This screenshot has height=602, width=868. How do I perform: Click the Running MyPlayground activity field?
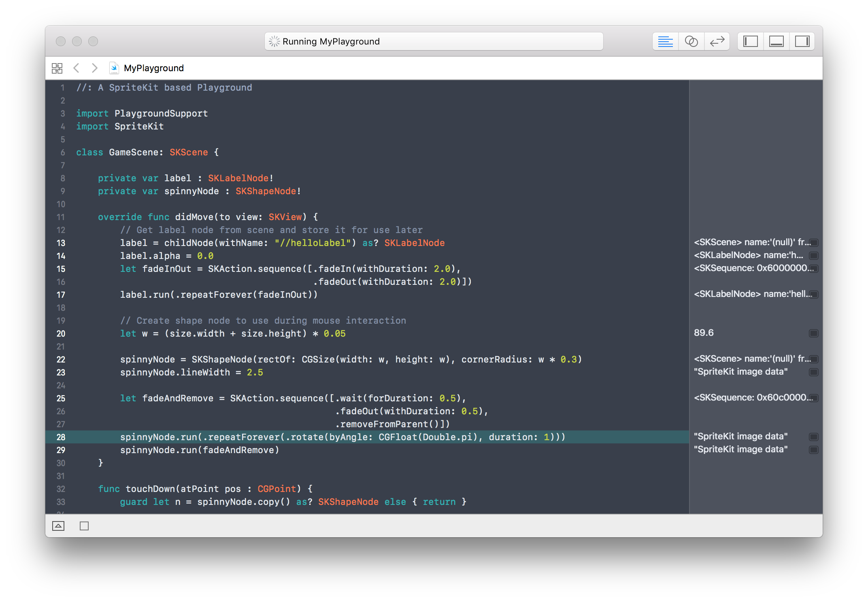click(x=434, y=41)
